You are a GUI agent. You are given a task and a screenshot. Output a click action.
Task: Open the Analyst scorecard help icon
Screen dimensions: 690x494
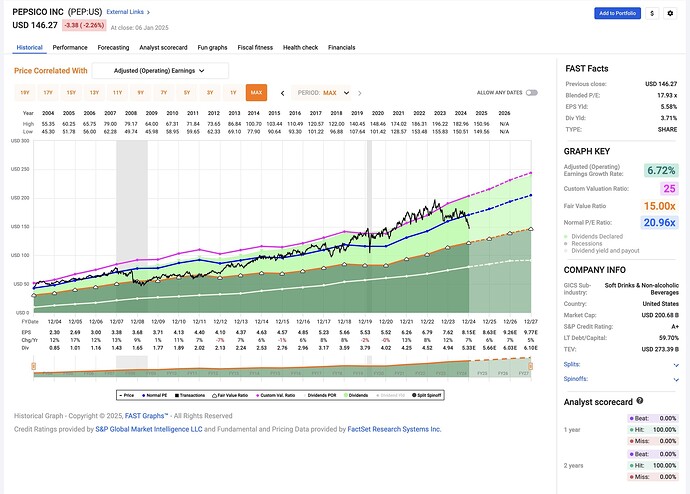coord(640,401)
